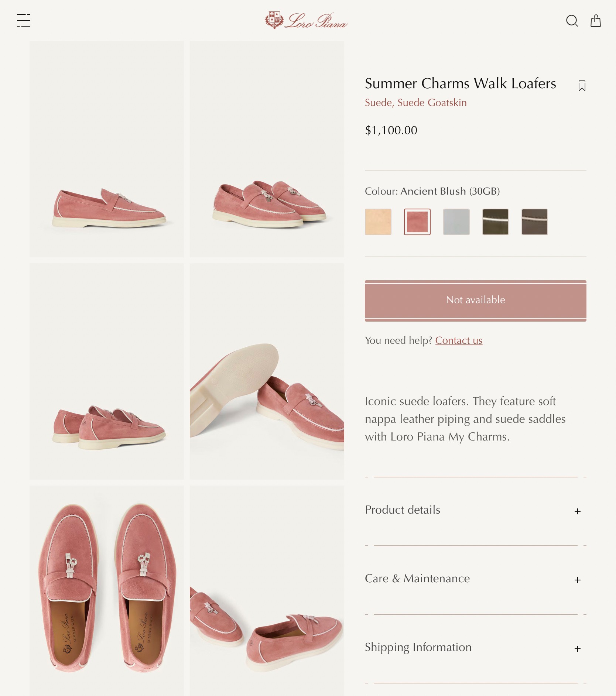Click the Contact us link
The image size is (616, 696).
pos(458,340)
